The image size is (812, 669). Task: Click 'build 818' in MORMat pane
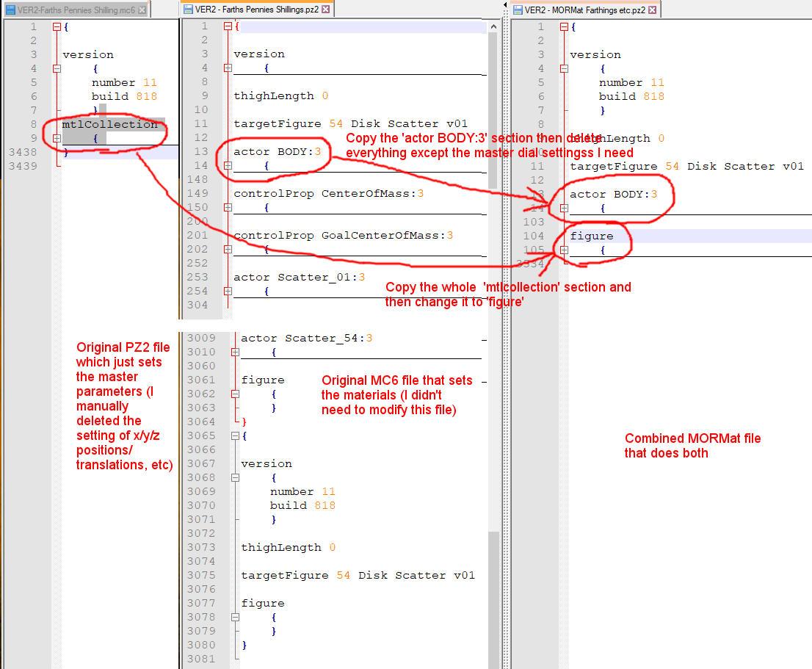pos(631,97)
